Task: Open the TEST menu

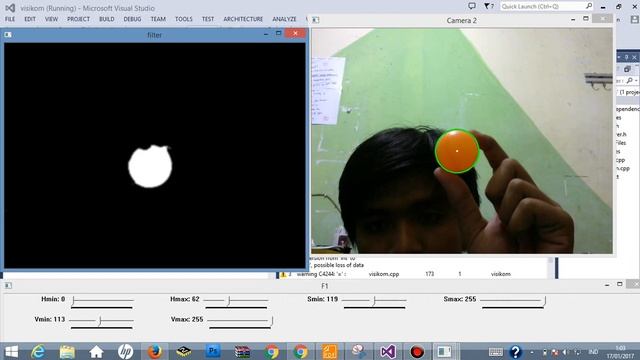Action: click(x=208, y=19)
